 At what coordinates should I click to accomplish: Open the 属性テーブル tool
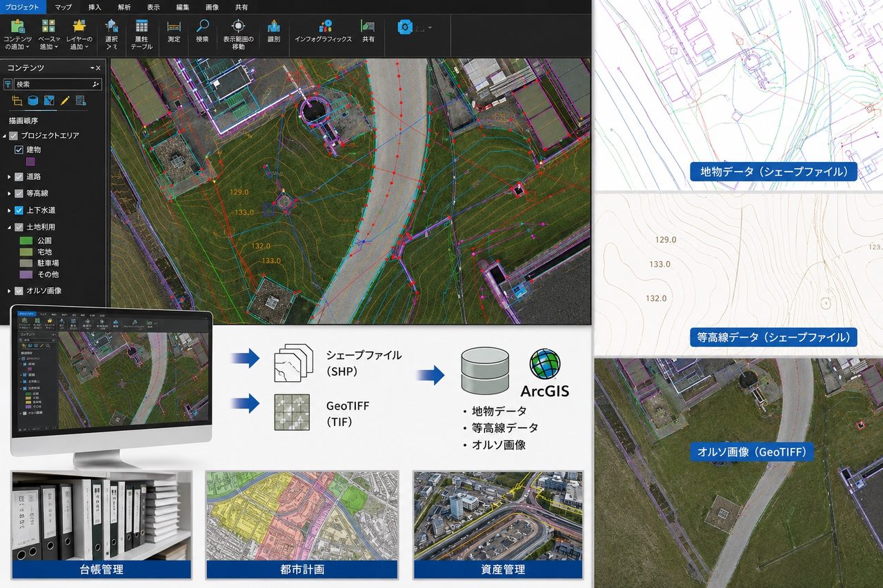141,33
